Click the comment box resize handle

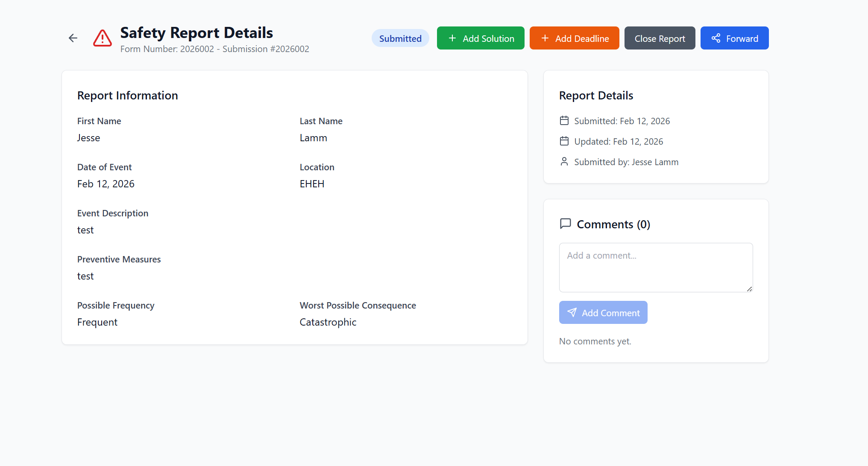tap(749, 289)
